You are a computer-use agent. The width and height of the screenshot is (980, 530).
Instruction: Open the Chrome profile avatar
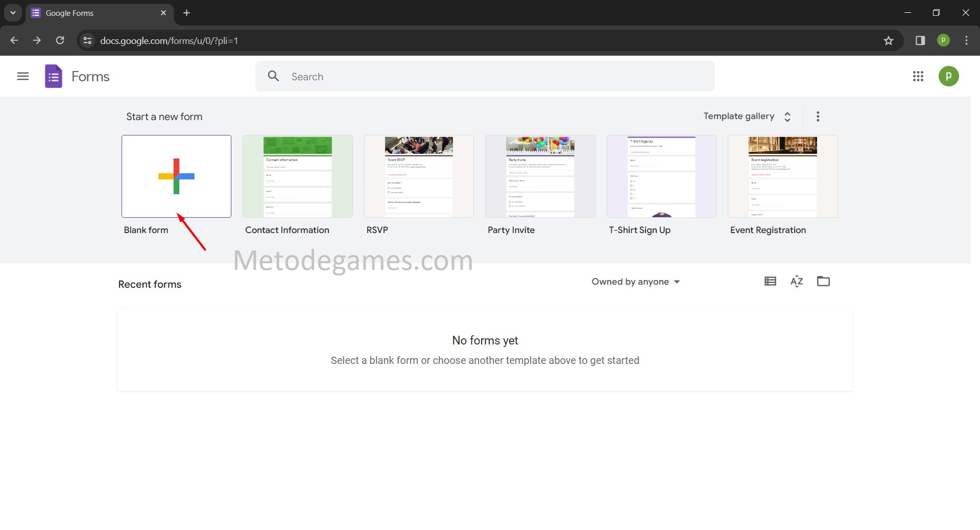[943, 40]
